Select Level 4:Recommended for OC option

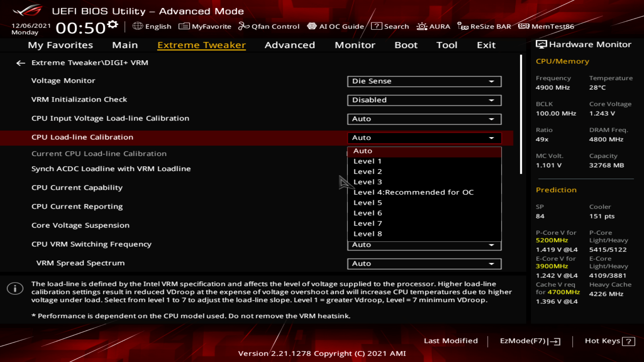413,192
